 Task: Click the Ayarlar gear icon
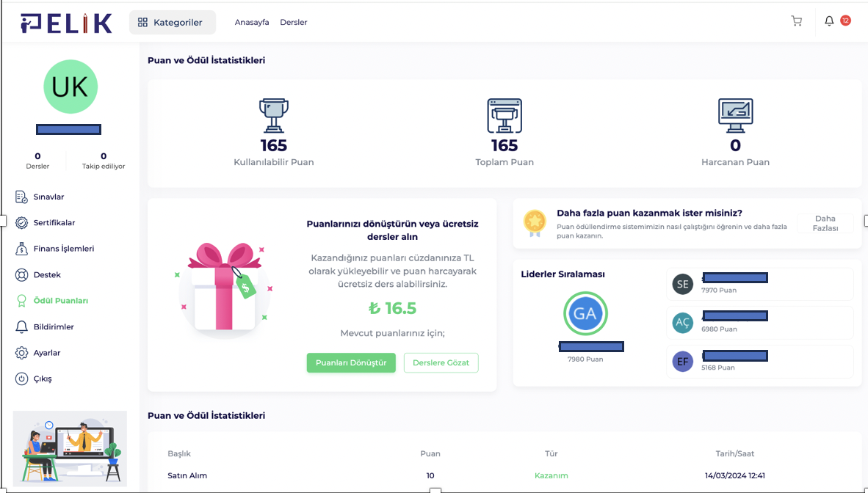coord(21,353)
